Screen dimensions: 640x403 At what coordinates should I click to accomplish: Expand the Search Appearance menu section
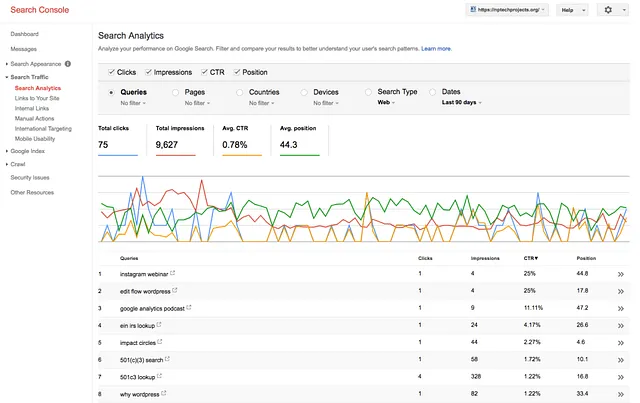[7, 64]
